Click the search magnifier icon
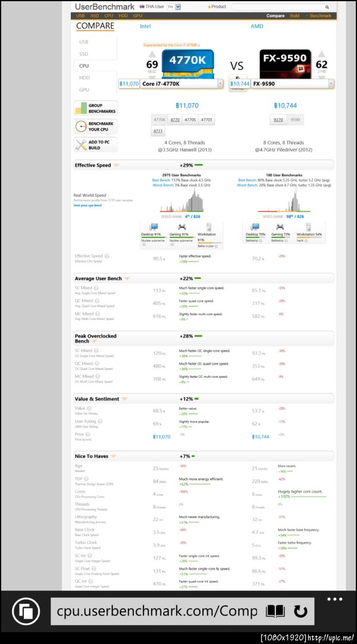This screenshot has height=644, width=357. 327,7
